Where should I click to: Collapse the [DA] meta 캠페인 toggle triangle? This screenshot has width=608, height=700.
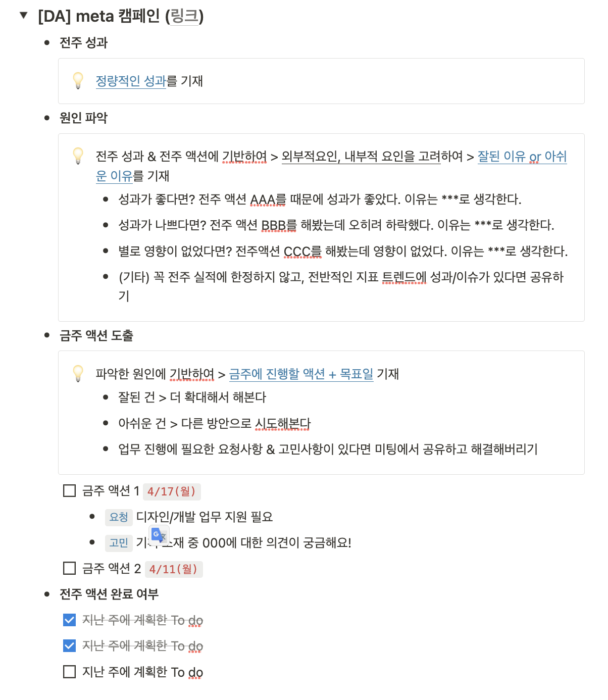tap(23, 15)
